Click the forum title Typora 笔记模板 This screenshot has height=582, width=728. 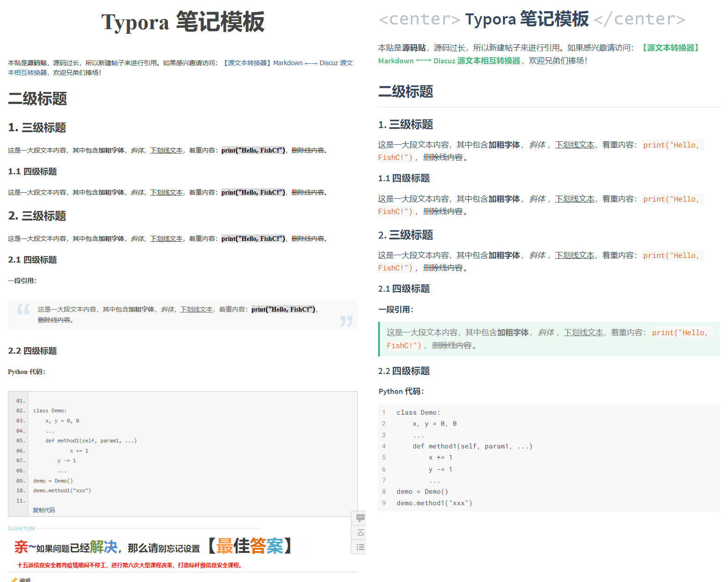tap(183, 22)
